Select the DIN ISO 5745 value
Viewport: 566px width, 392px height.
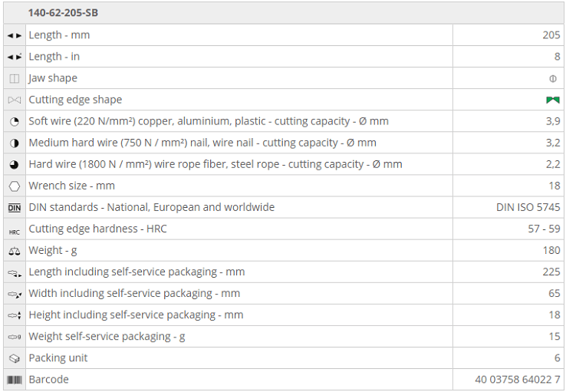click(x=528, y=207)
